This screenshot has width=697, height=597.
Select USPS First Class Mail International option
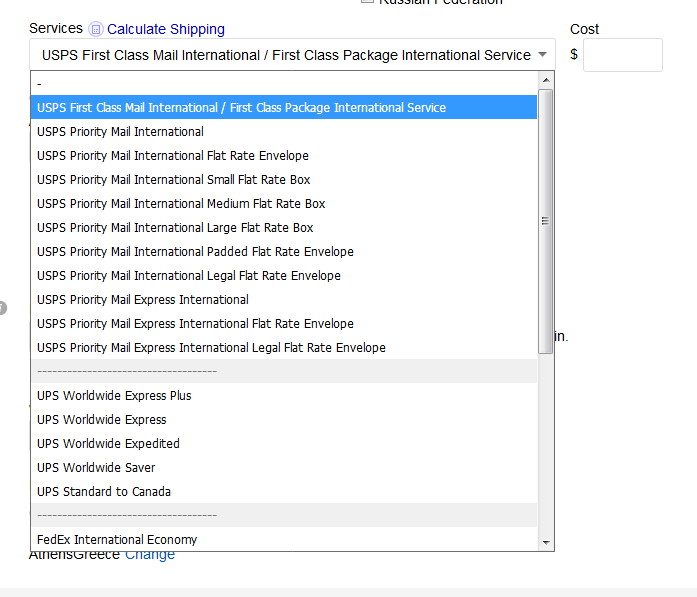(x=284, y=107)
